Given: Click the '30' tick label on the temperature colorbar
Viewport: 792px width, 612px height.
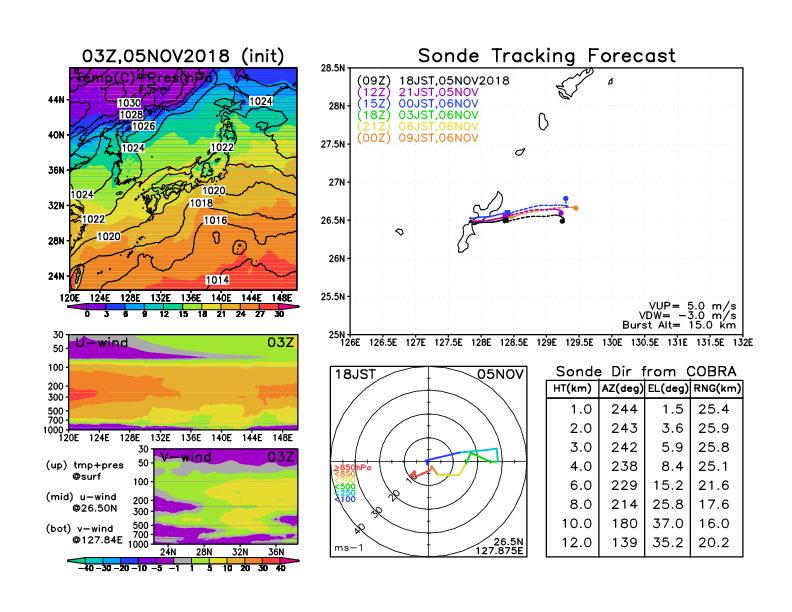Looking at the screenshot, I should coord(279,315).
